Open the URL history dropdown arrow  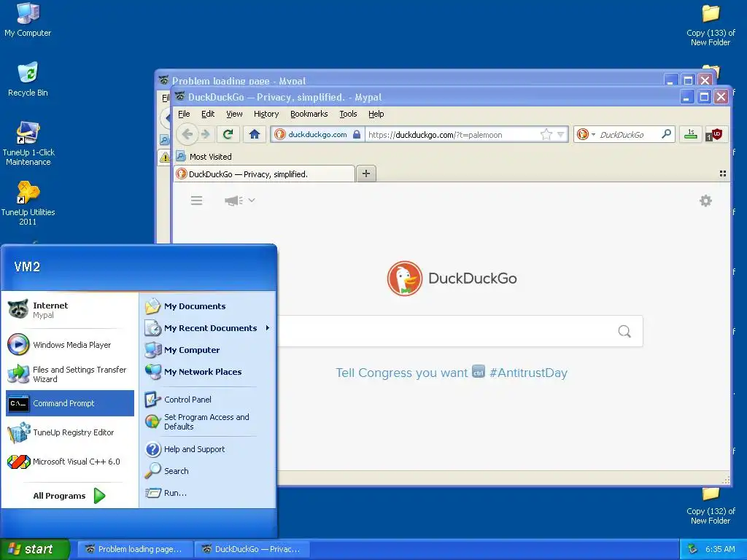[x=561, y=135]
